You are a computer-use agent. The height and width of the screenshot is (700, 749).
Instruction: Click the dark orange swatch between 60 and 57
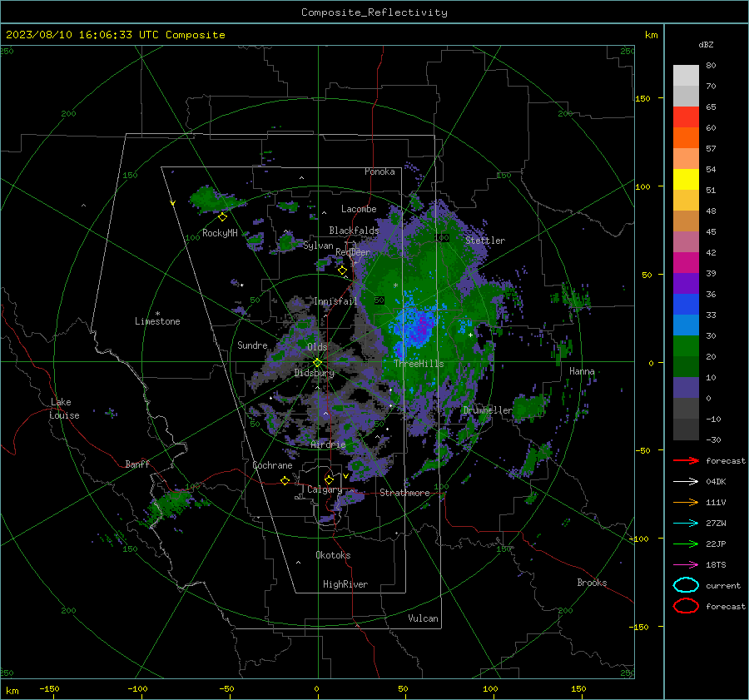point(686,138)
